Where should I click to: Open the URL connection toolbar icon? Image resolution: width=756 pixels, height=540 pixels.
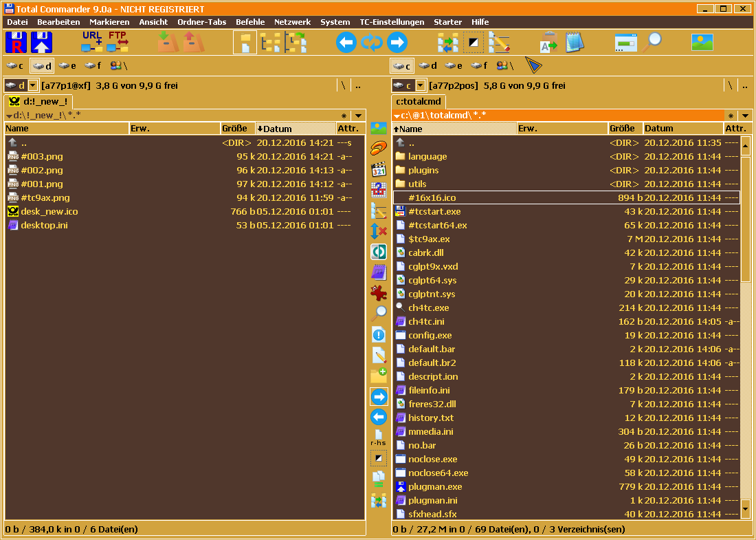click(x=91, y=43)
